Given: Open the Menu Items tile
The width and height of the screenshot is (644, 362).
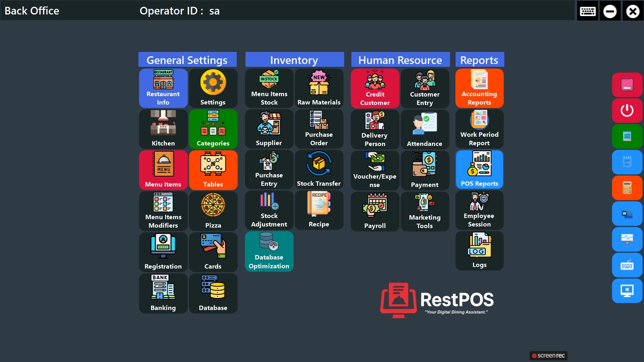Looking at the screenshot, I should point(163,170).
